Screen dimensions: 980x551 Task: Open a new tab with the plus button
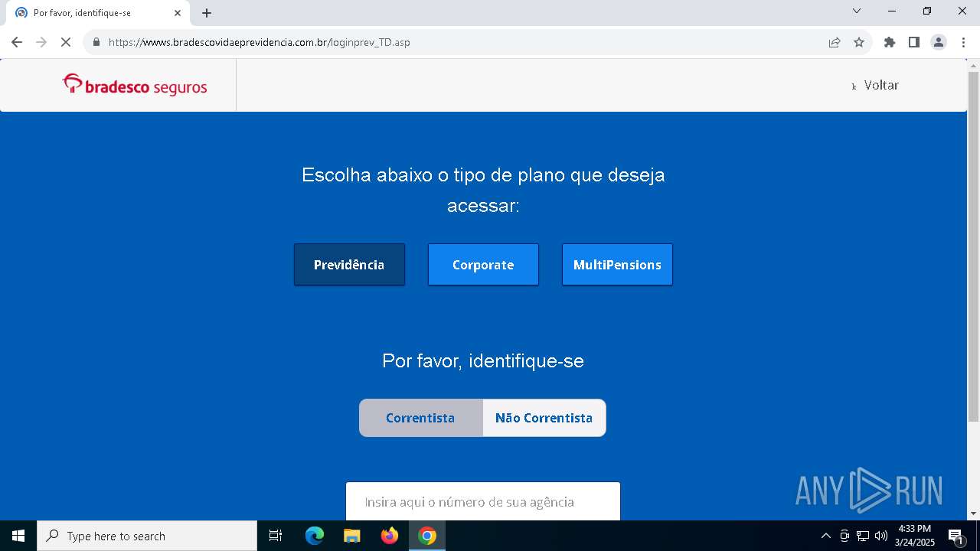(207, 13)
